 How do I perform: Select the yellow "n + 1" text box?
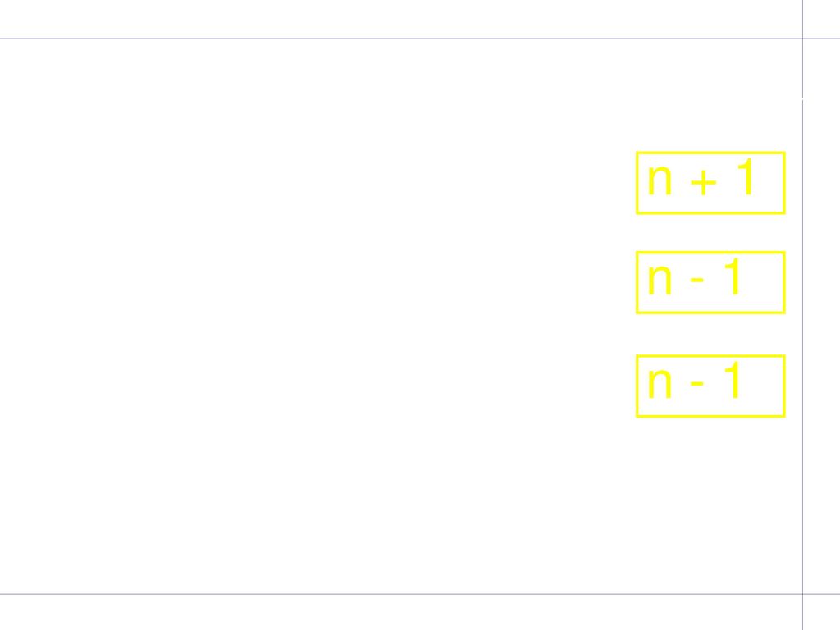click(x=710, y=183)
